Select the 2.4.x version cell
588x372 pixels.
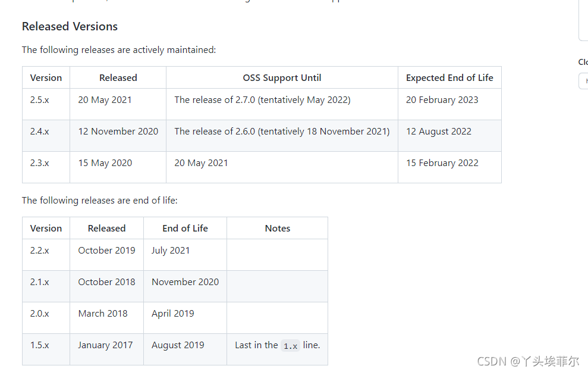coord(46,136)
